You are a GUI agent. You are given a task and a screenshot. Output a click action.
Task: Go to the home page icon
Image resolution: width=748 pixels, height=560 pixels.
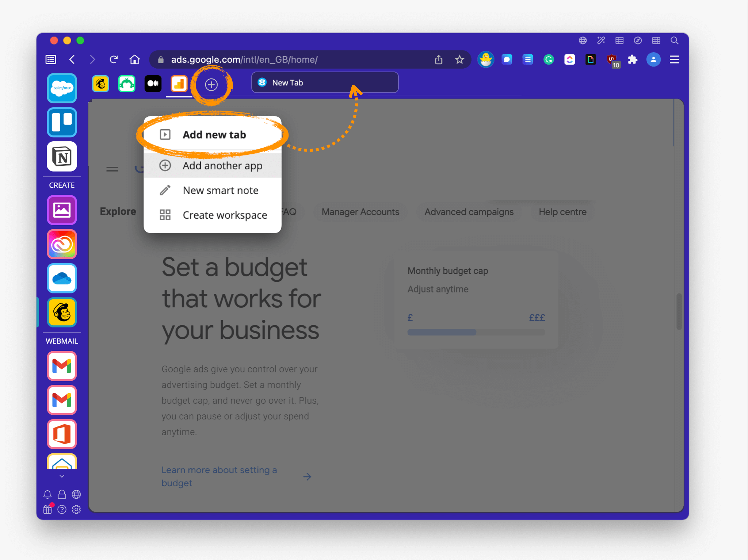click(135, 60)
